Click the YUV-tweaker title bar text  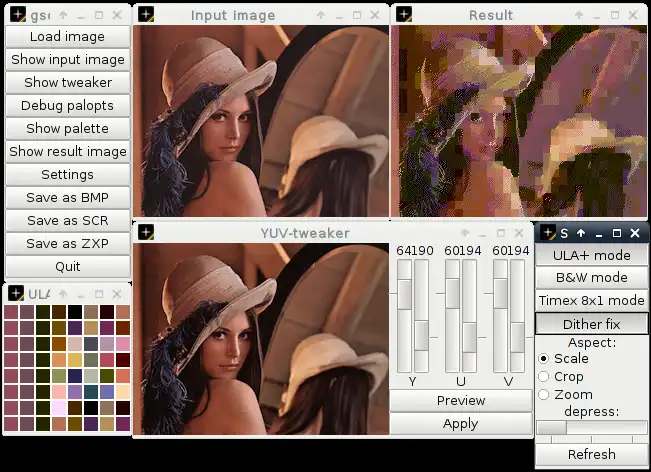pyautogui.click(x=305, y=233)
